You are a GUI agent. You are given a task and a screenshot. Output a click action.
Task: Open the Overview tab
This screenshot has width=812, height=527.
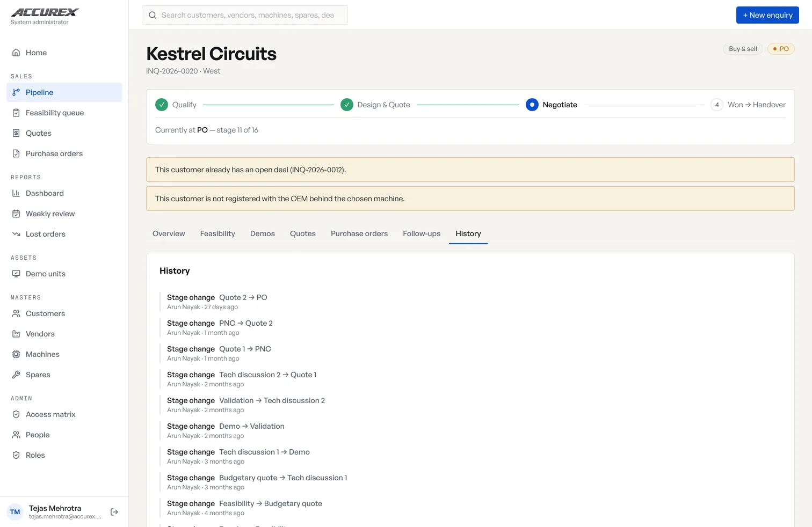point(169,233)
